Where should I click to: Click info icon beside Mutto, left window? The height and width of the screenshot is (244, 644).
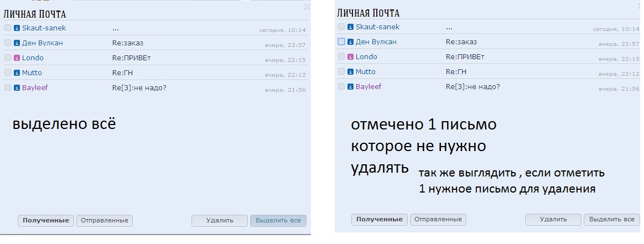tap(17, 72)
